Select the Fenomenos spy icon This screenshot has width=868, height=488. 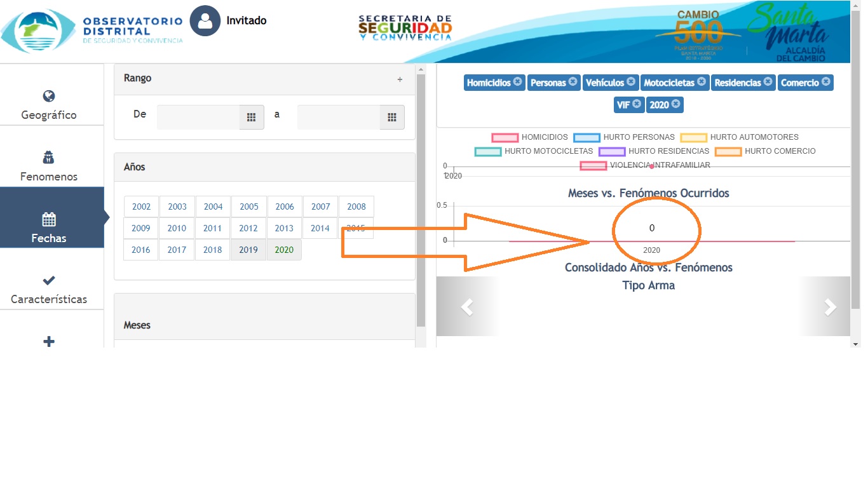49,158
